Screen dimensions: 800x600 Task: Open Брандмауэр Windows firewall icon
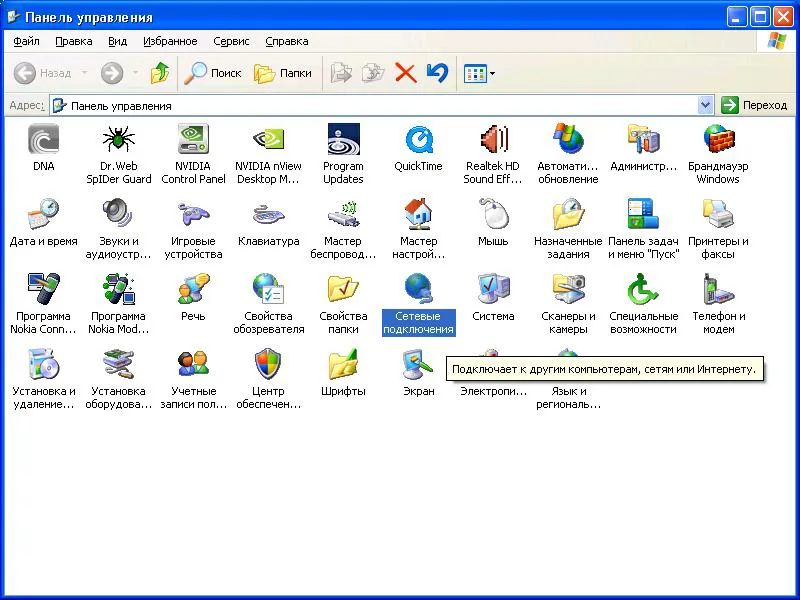coord(718,153)
